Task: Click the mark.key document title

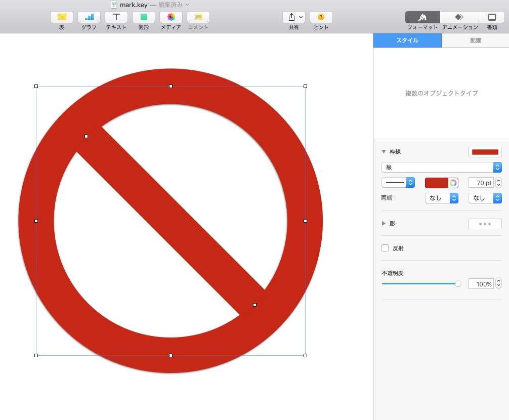Action: click(x=134, y=5)
